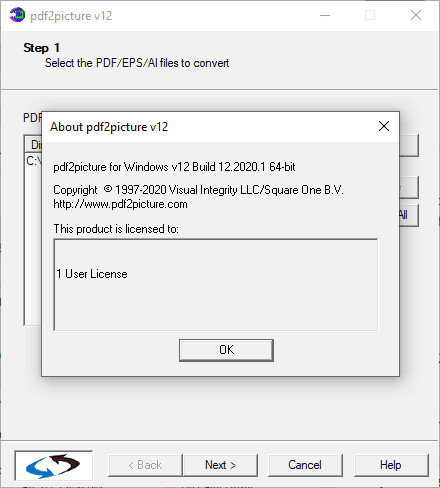Click the http://www.pdf2picture.com URL text
The width and height of the screenshot is (440, 488).
click(120, 204)
